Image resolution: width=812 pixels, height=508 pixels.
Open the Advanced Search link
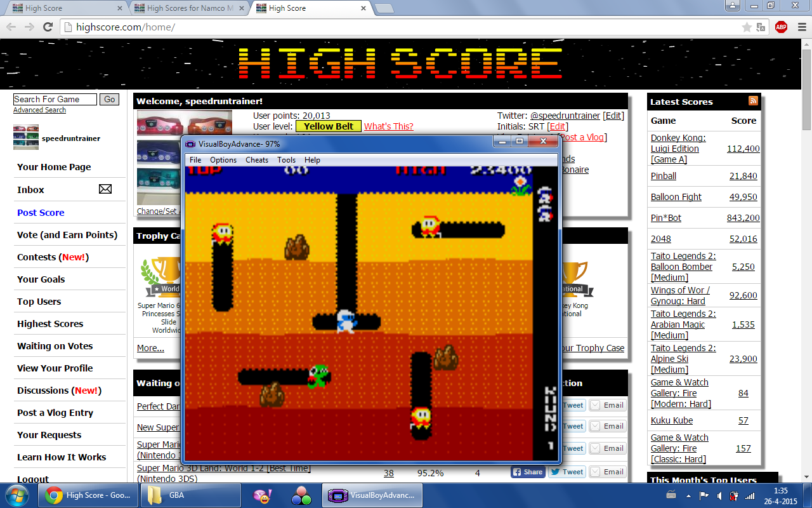39,110
